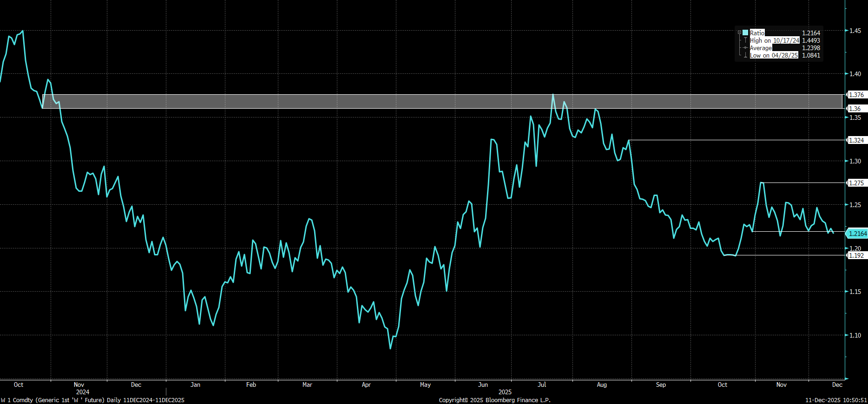Click the 1.192 horizontal line label
The height and width of the screenshot is (404, 868).
[x=856, y=255]
